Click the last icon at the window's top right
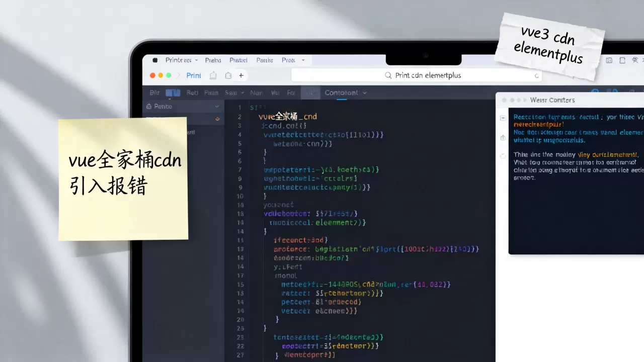Image resolution: width=644 pixels, height=362 pixels. pyautogui.click(x=635, y=60)
